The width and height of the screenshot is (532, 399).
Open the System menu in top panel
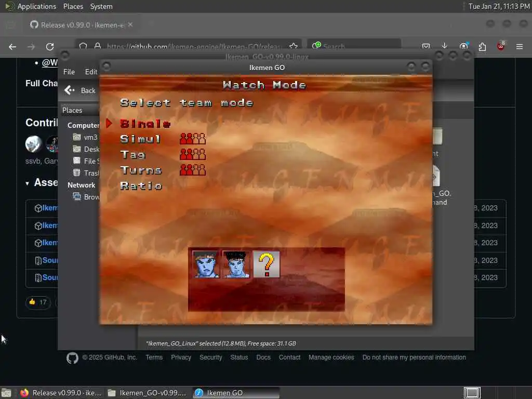pyautogui.click(x=101, y=6)
